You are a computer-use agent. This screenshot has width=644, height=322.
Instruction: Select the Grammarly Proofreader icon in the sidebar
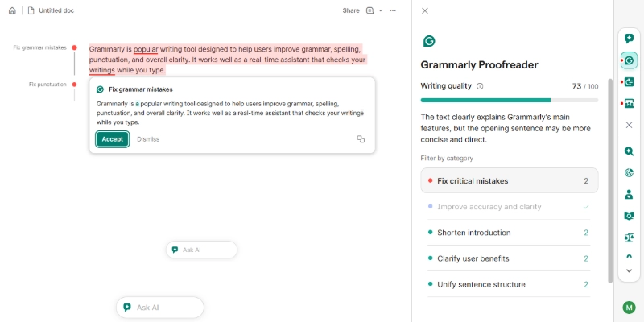tap(629, 60)
